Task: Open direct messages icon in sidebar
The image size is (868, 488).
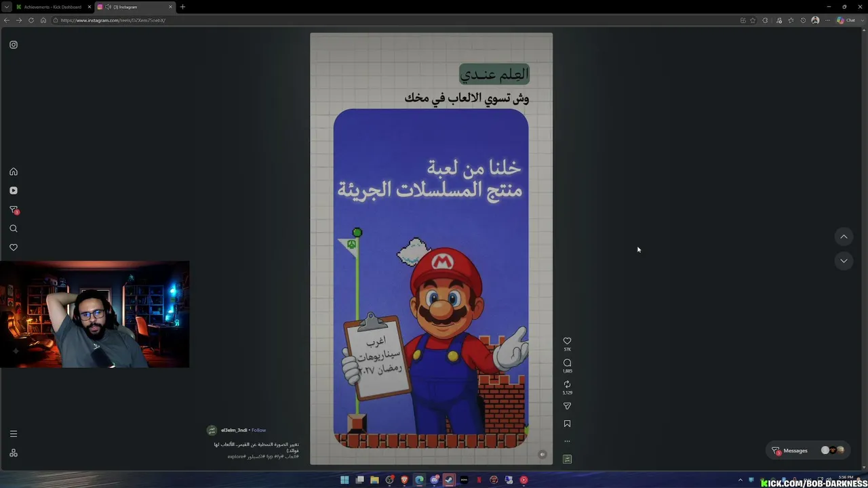Action: tap(14, 210)
